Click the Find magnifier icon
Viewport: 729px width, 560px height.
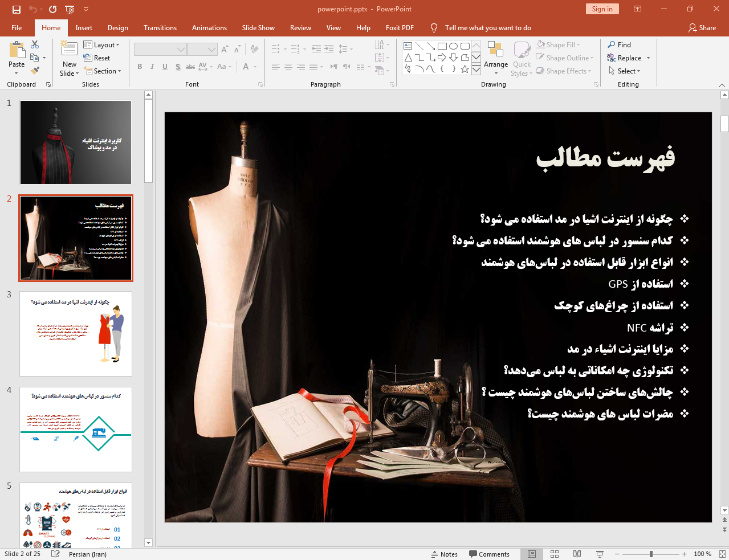612,45
